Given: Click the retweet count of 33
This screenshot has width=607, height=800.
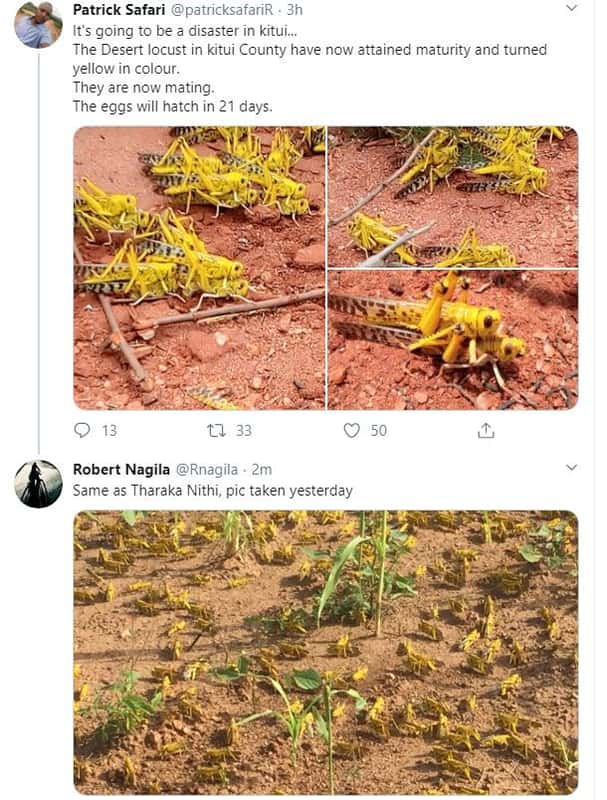Looking at the screenshot, I should (x=240, y=429).
